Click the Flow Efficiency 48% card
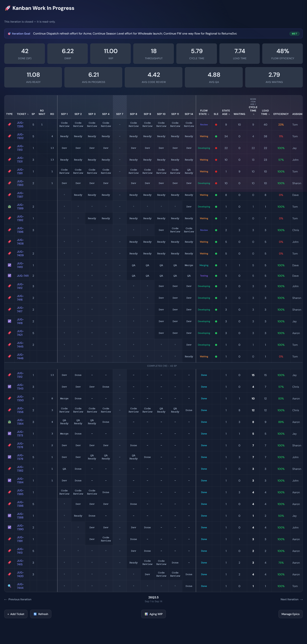 [282, 54]
